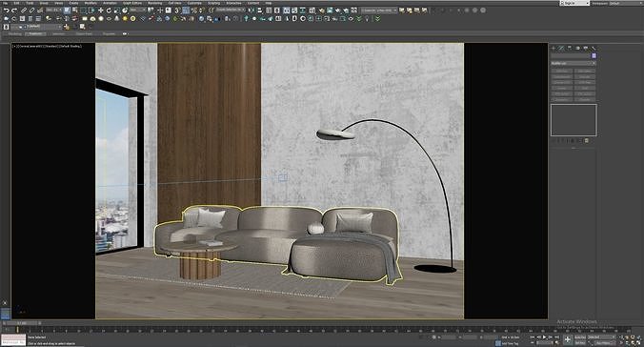Viewport: 644px width, 347px height.
Task: Click the Play Animation button
Action: point(544,337)
